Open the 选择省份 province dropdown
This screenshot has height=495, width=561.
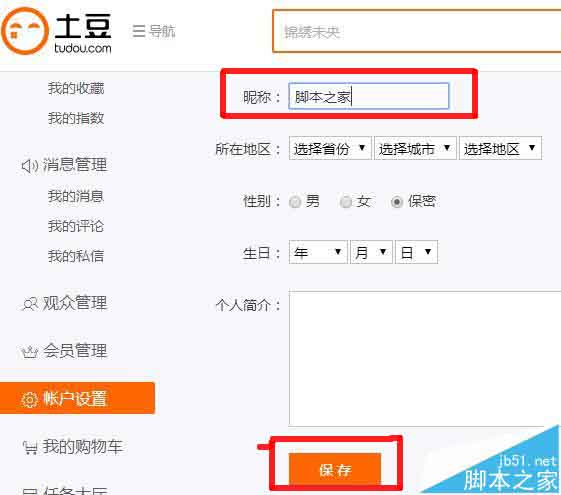(330, 148)
